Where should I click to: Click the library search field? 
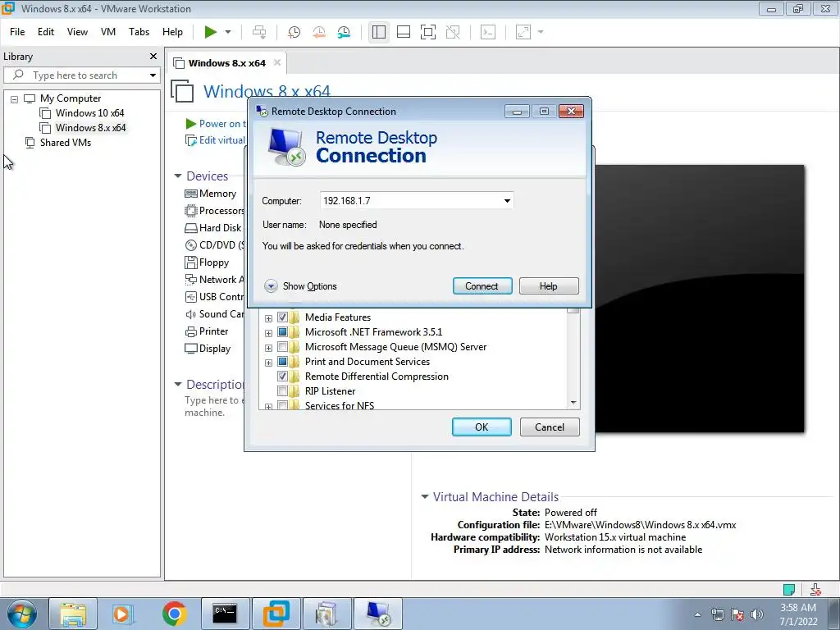[x=80, y=75]
